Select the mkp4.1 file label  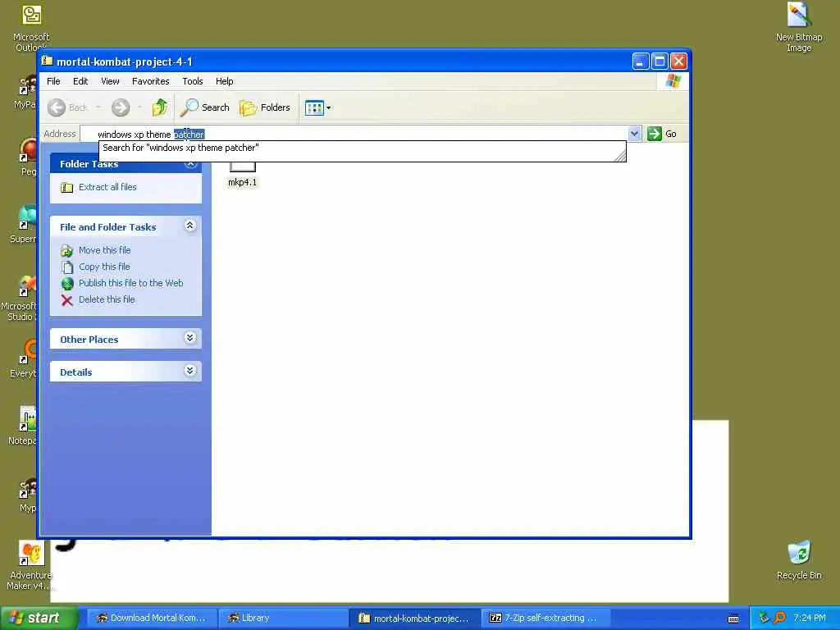pyautogui.click(x=242, y=183)
